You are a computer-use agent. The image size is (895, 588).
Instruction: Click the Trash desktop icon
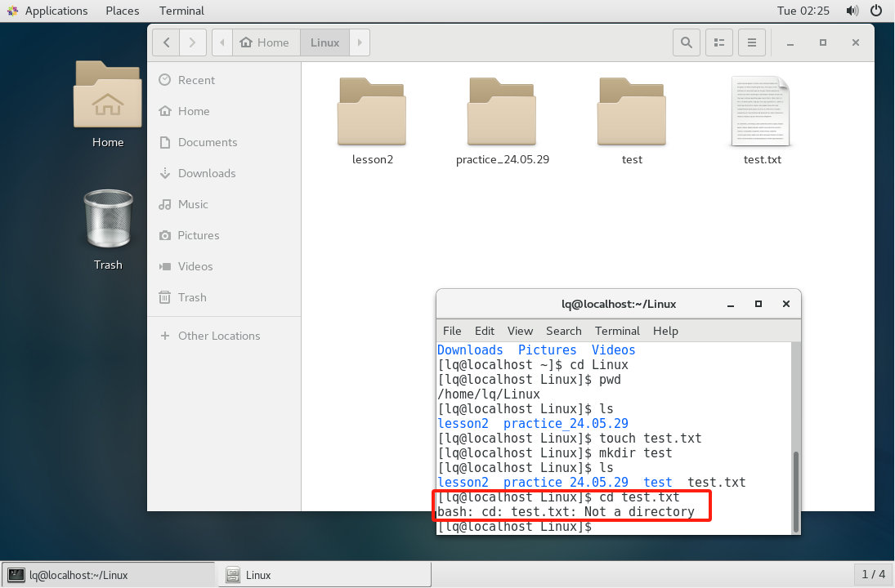(x=108, y=218)
